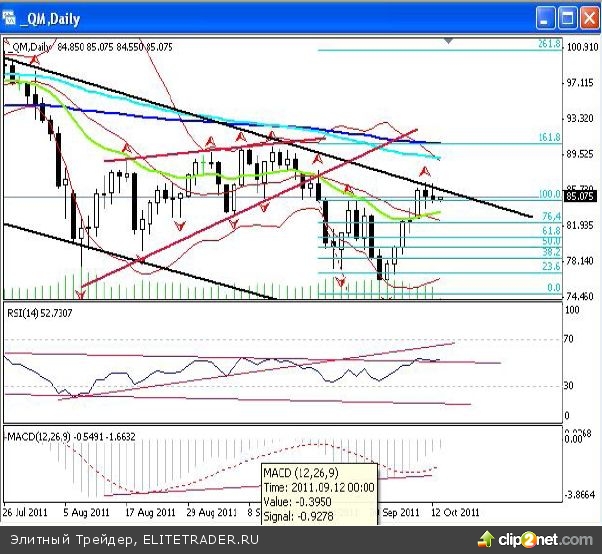This screenshot has width=602, height=554.
Task: Click the 23.6 Fibonacci retracement label
Action: (549, 266)
